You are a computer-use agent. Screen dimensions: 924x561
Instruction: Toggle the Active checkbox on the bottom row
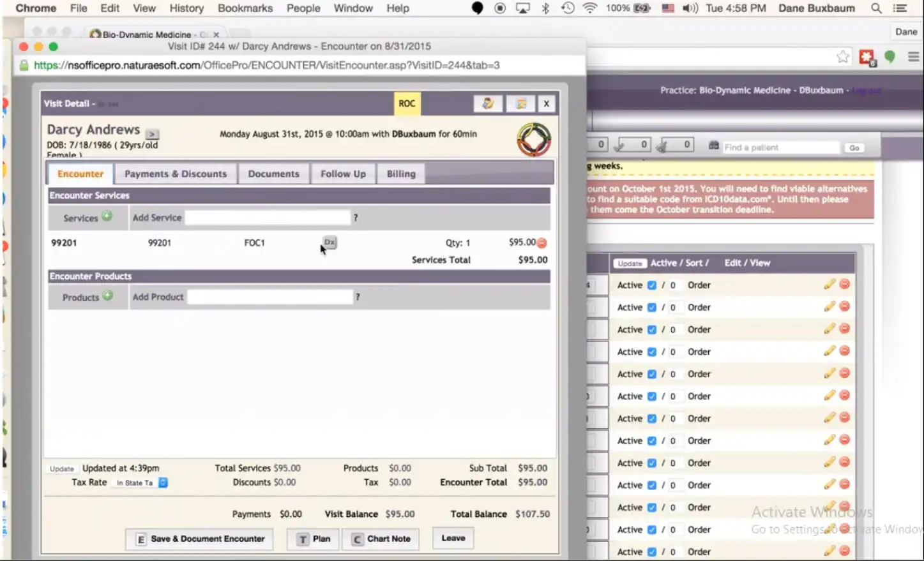[652, 551]
